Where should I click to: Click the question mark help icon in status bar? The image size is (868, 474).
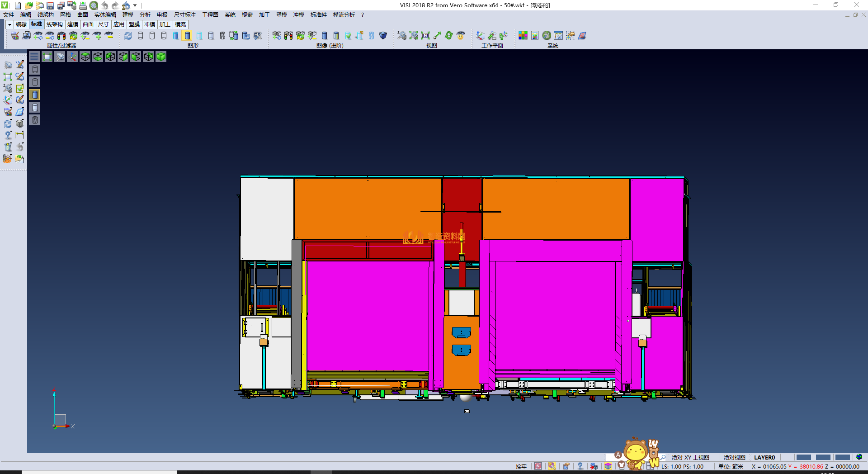tap(580, 466)
